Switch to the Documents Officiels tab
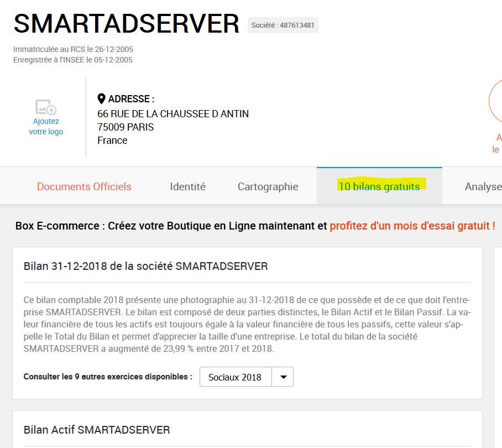This screenshot has height=448, width=502. 84,186
